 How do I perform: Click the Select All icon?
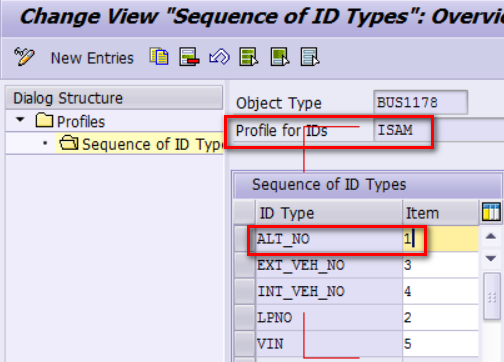[x=249, y=57]
